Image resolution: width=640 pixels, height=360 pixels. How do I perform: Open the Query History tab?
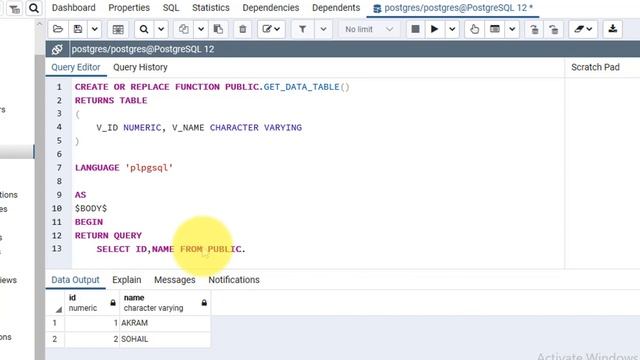coord(140,67)
